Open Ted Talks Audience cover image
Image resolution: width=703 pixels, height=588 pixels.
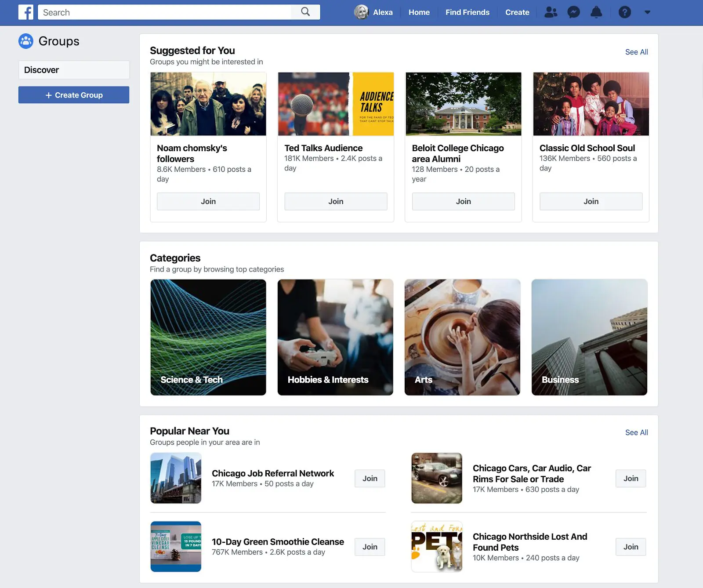pos(336,104)
